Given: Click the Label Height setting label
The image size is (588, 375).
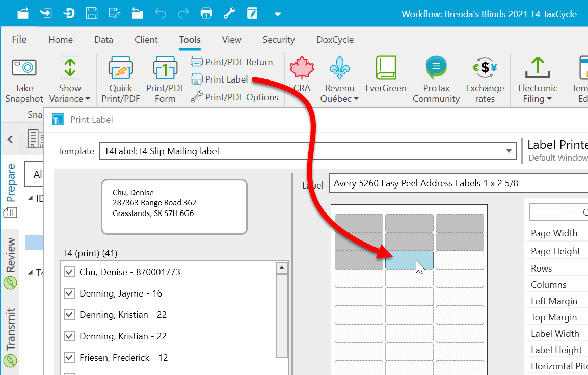Looking at the screenshot, I should tap(556, 350).
